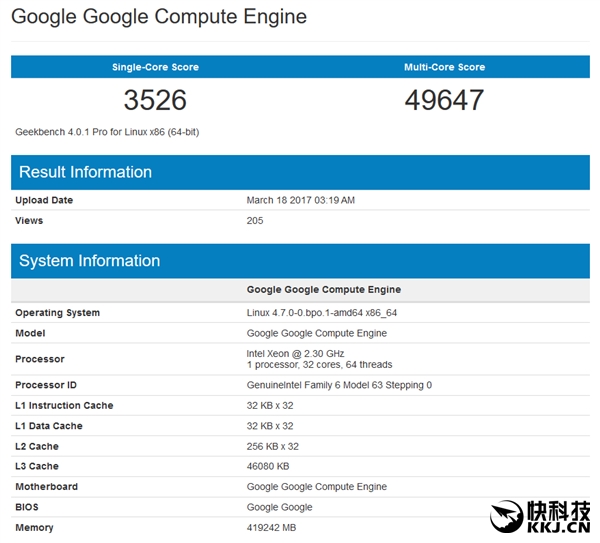
Task: Click the bold Google Compute Engine table column header
Action: click(324, 290)
